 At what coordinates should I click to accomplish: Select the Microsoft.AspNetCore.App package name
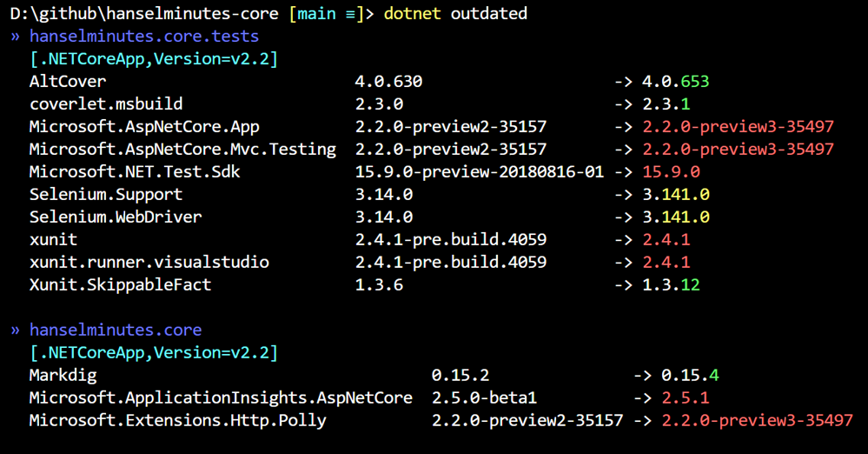(144, 126)
